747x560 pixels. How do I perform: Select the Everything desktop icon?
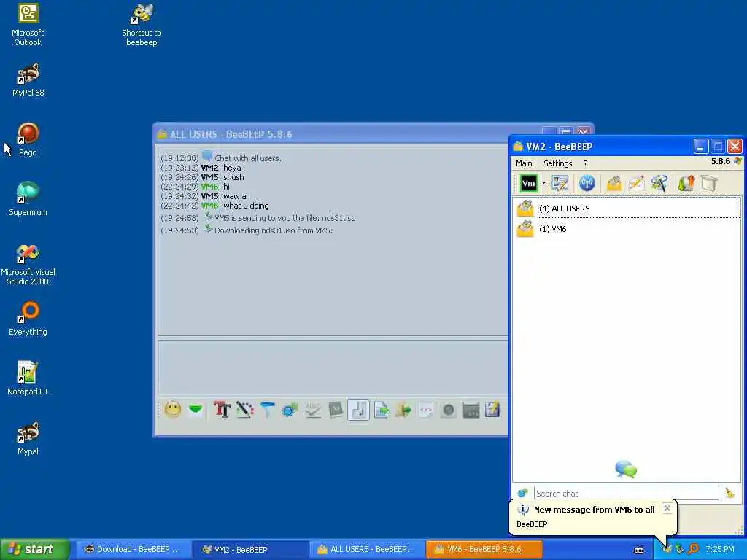tap(28, 319)
